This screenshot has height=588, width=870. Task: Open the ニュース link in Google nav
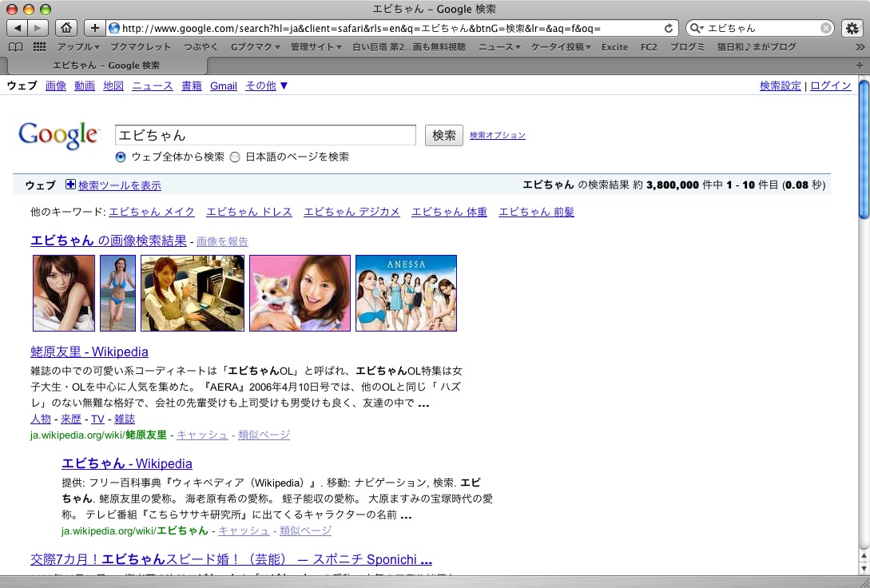(153, 86)
